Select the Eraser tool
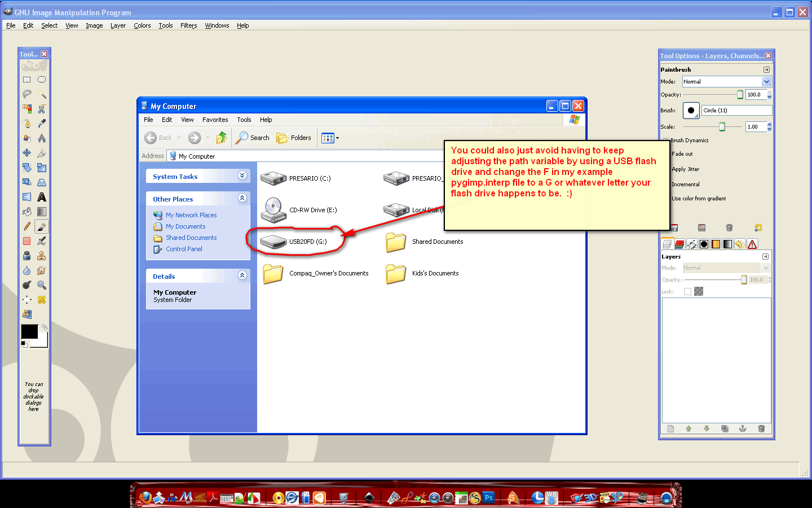The width and height of the screenshot is (812, 508). [27, 241]
